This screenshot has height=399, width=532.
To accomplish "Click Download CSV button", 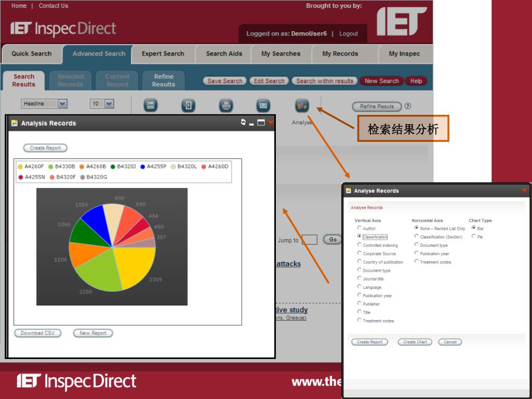I will (x=37, y=333).
